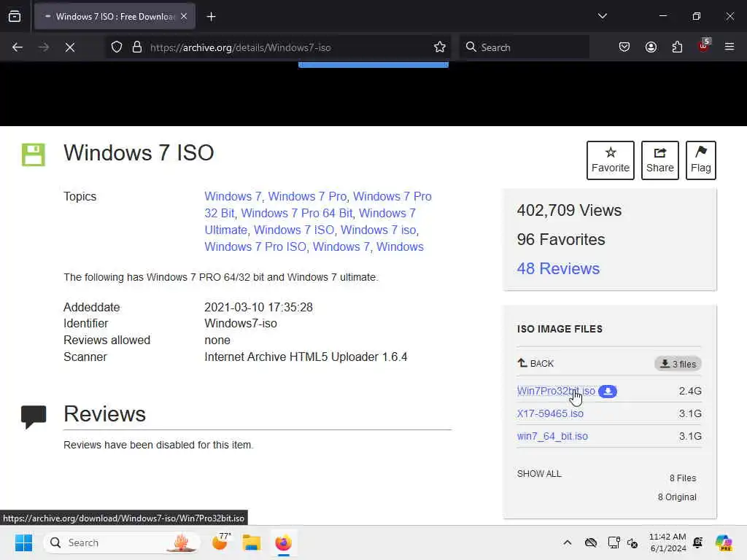Select the Windows 7 ISO page heading
This screenshot has height=560, width=747.
click(x=139, y=153)
